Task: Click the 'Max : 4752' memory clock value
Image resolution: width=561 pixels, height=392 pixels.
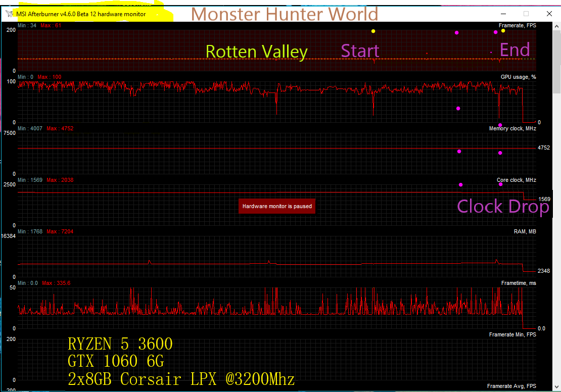Action: (x=60, y=128)
